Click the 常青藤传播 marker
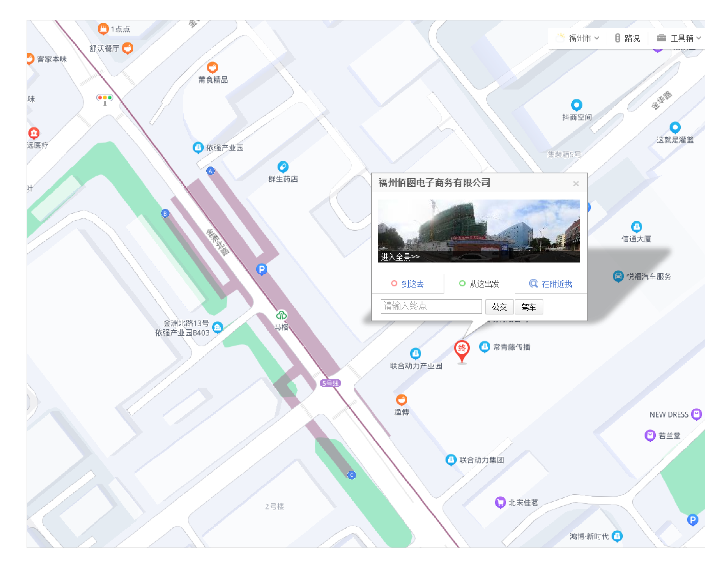 pyautogui.click(x=485, y=347)
